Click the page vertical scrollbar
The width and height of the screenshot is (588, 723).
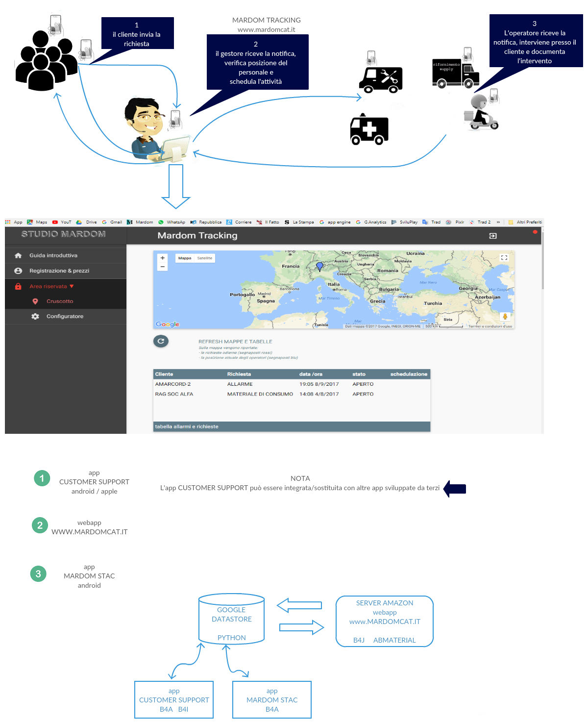point(542,260)
